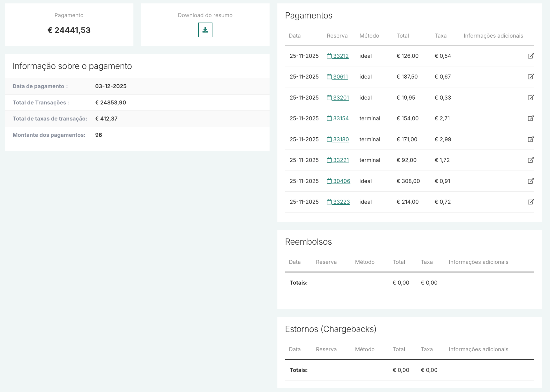Open external link icon for reservation 33180
Viewport: 550px width, 392px height.
pos(531,139)
